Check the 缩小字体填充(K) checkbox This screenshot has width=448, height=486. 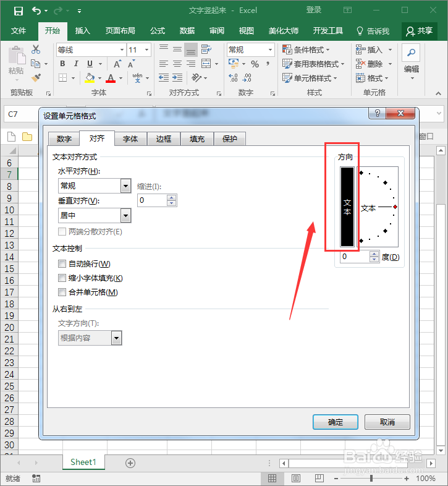62,278
